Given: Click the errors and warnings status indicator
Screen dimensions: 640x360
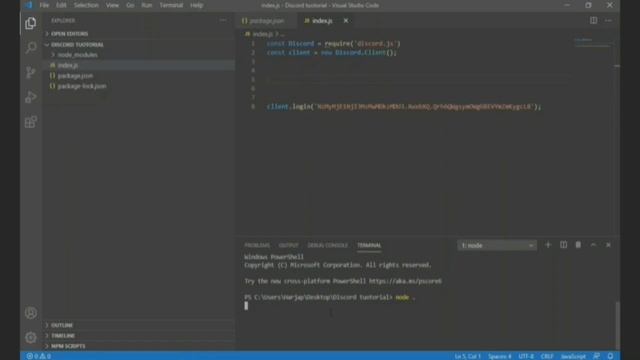Looking at the screenshot, I should point(39,356).
